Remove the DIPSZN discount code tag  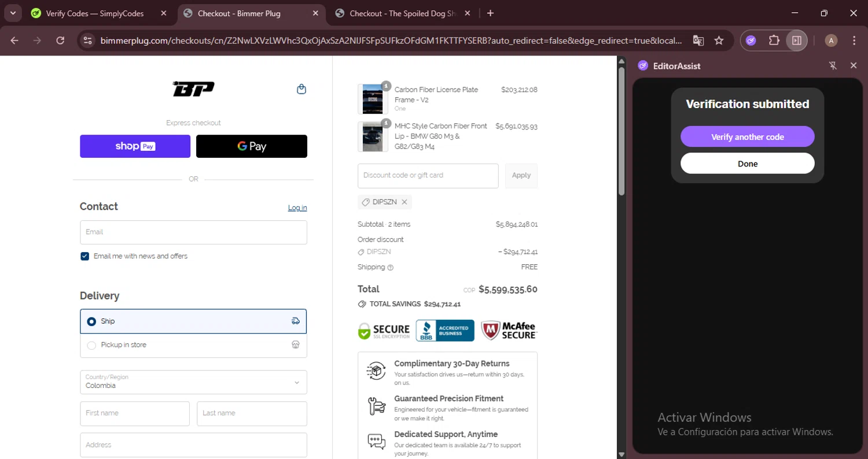click(x=404, y=202)
